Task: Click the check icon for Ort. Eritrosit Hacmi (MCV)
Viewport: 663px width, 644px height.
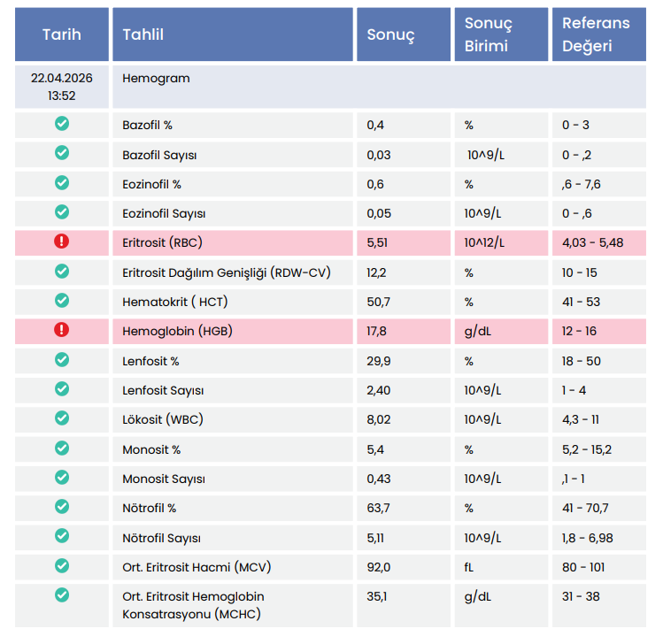Action: tap(62, 565)
